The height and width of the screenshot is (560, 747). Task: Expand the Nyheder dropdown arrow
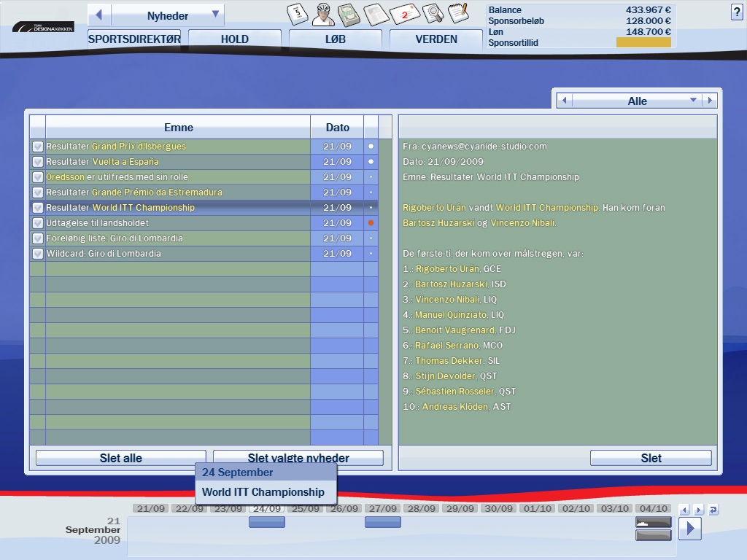[x=215, y=15]
